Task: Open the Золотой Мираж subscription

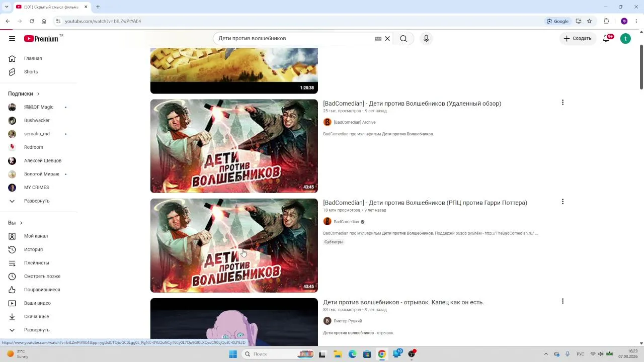Action: (x=42, y=174)
